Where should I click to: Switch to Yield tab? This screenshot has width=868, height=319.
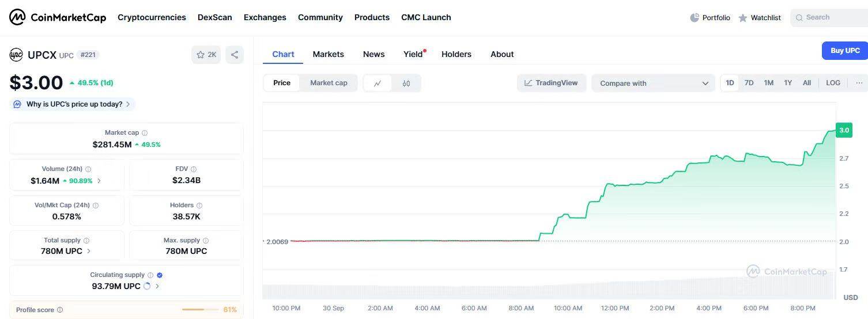tap(413, 54)
